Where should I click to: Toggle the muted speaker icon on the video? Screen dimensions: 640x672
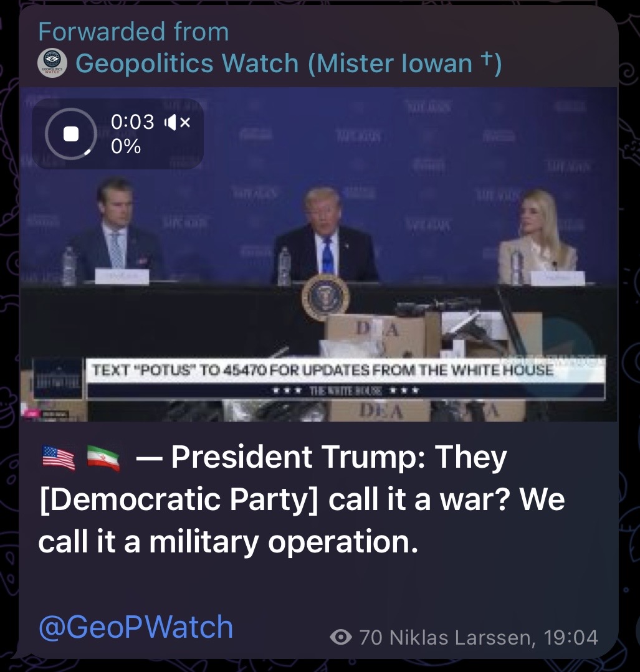pos(177,123)
